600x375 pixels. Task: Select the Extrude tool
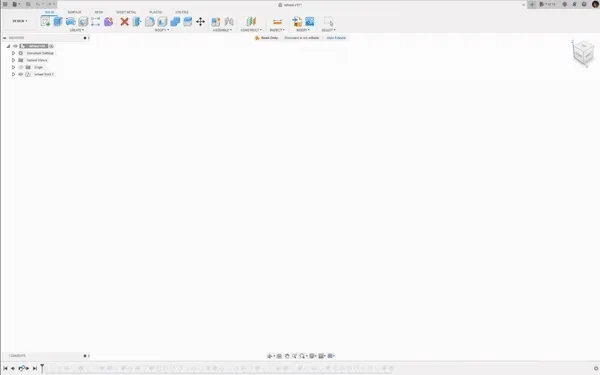click(58, 22)
